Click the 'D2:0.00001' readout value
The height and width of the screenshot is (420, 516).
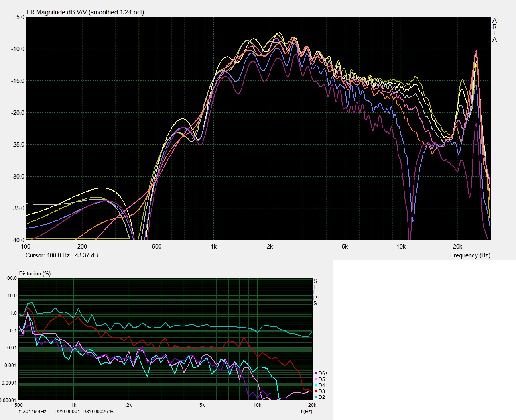coord(67,411)
